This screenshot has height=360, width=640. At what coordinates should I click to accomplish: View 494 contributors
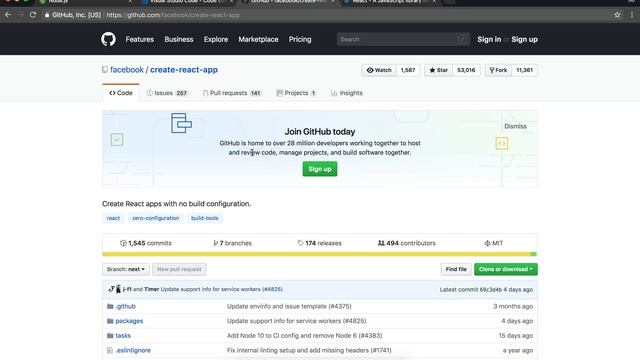(x=407, y=243)
